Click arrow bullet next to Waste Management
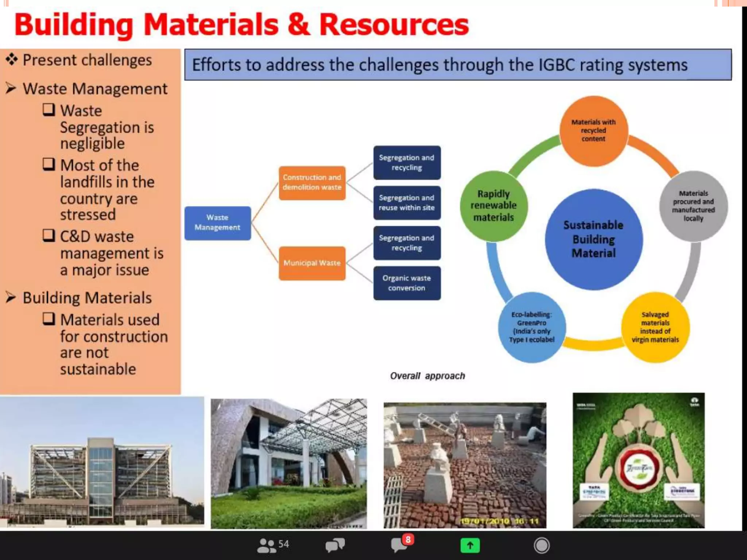The width and height of the screenshot is (747, 560). (x=11, y=88)
